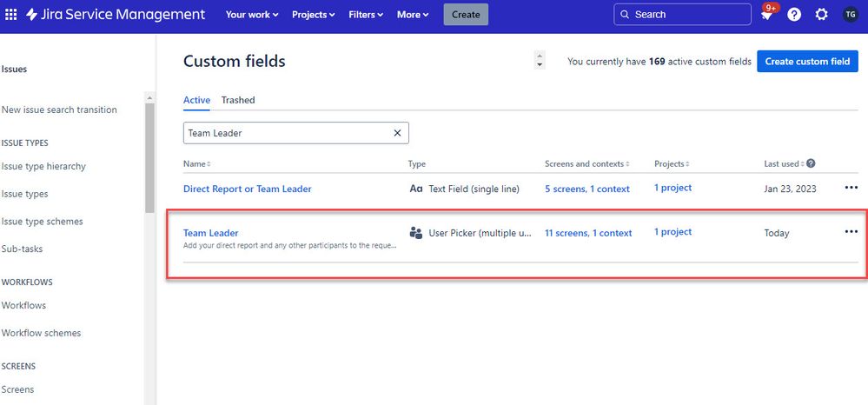Screen dimensions: 868x405
Task: Open the notifications bell icon
Action: point(766,15)
